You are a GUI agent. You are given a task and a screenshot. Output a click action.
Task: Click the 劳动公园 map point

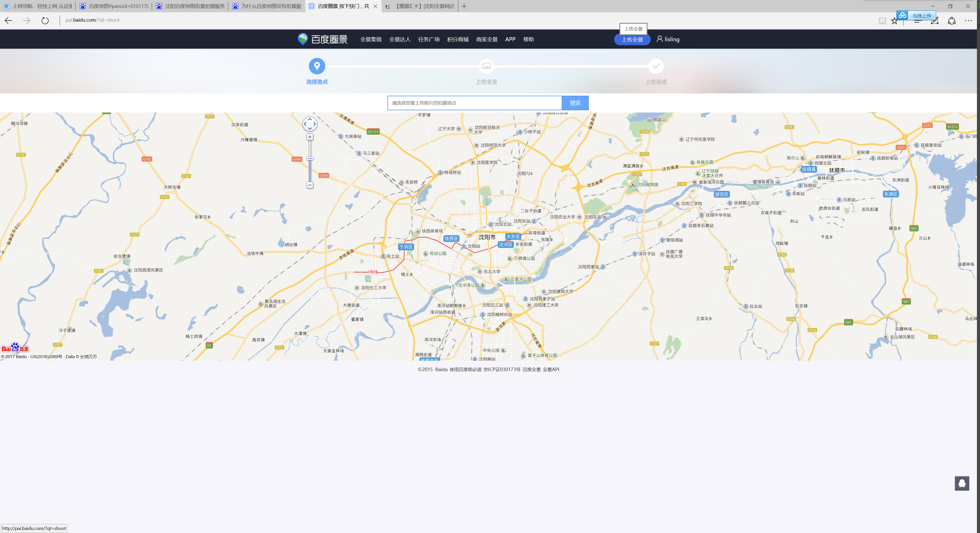(435, 254)
